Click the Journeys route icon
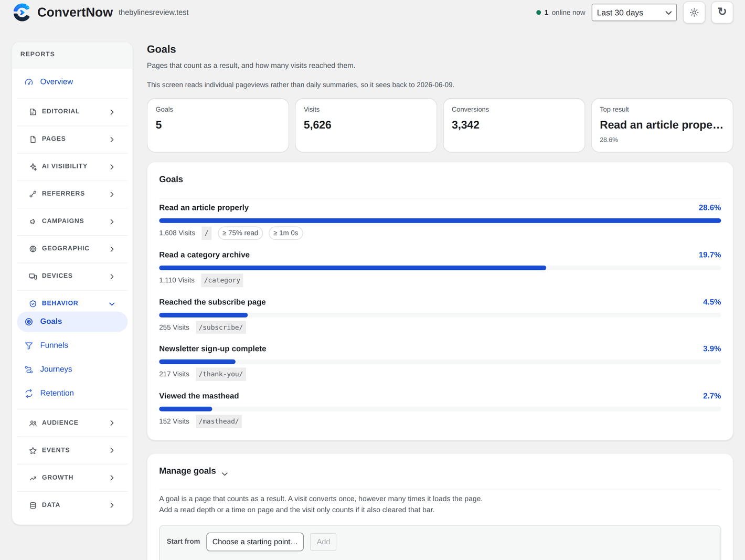Screen dimensions: 745x560 [x=29, y=369]
